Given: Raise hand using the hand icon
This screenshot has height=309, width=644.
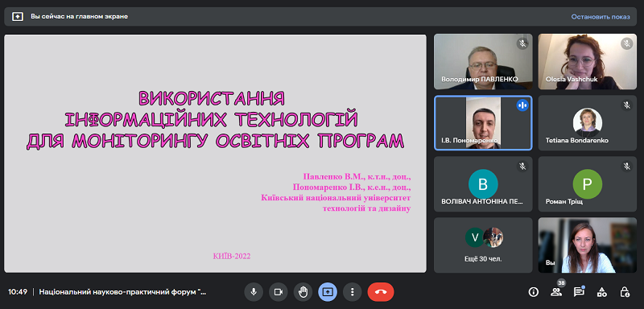Looking at the screenshot, I should click(303, 292).
